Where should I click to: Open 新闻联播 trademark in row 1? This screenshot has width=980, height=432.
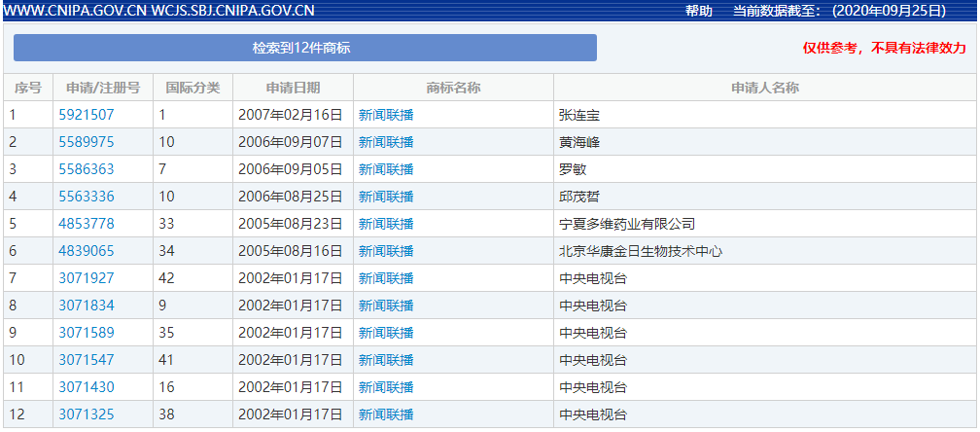pyautogui.click(x=386, y=115)
